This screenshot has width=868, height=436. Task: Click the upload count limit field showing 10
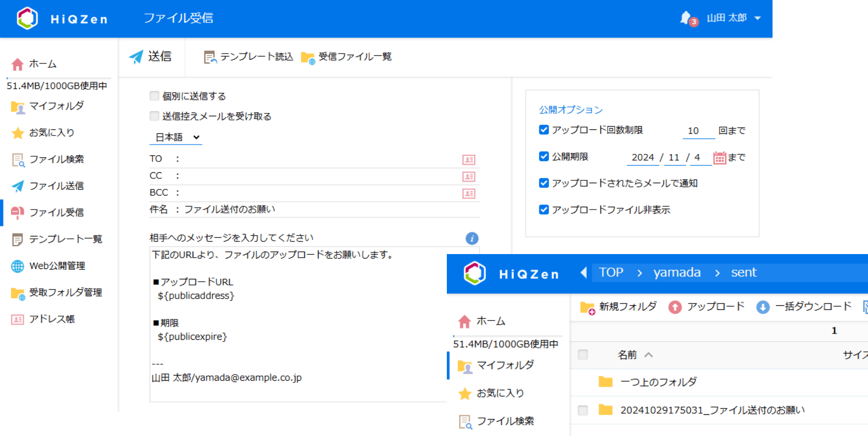tap(698, 131)
